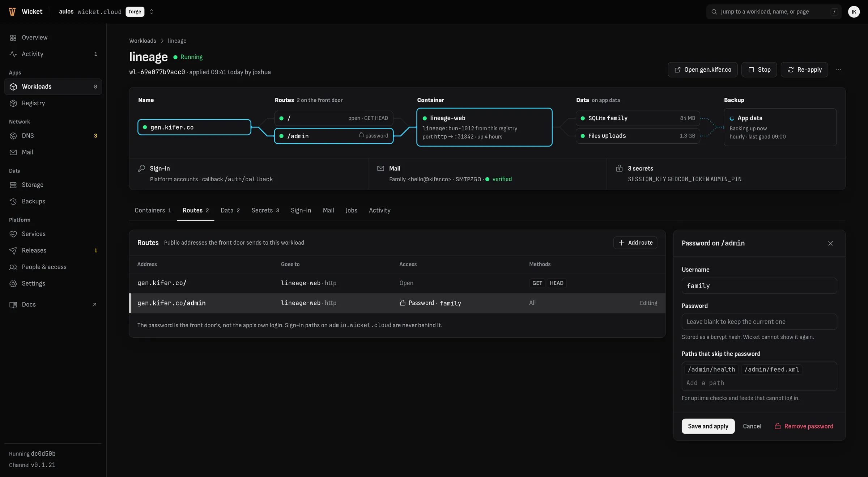Select the Files uploads data node
Viewport: 868px width, 477px height.
[x=638, y=136]
